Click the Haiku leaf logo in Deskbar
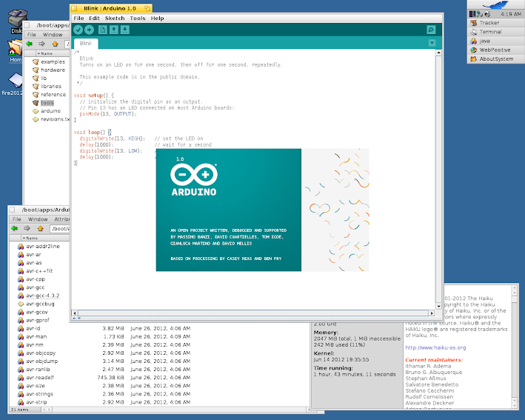Image resolution: width=525 pixels, height=420 pixels. coord(496,4)
